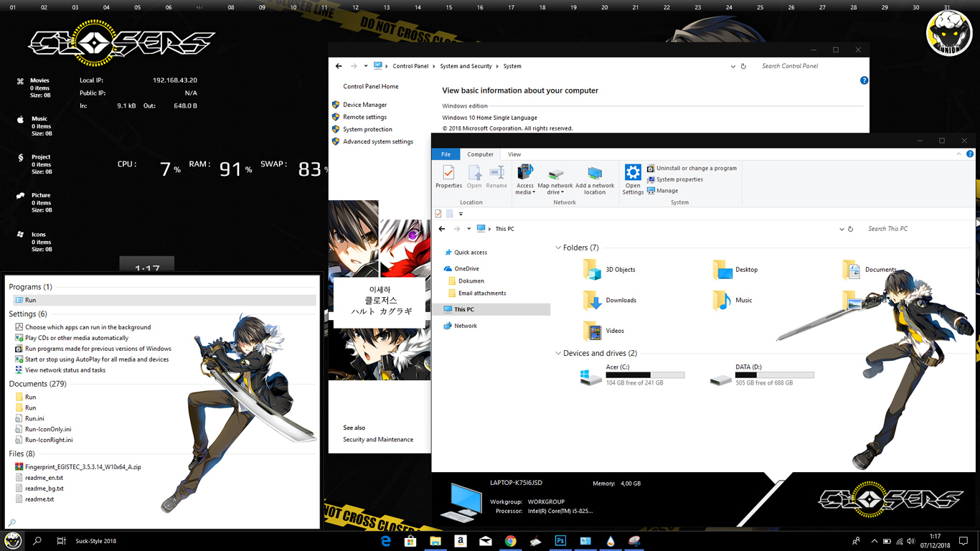Viewport: 980px width, 551px height.
Task: Open Google Chrome from the taskbar
Action: (510, 541)
